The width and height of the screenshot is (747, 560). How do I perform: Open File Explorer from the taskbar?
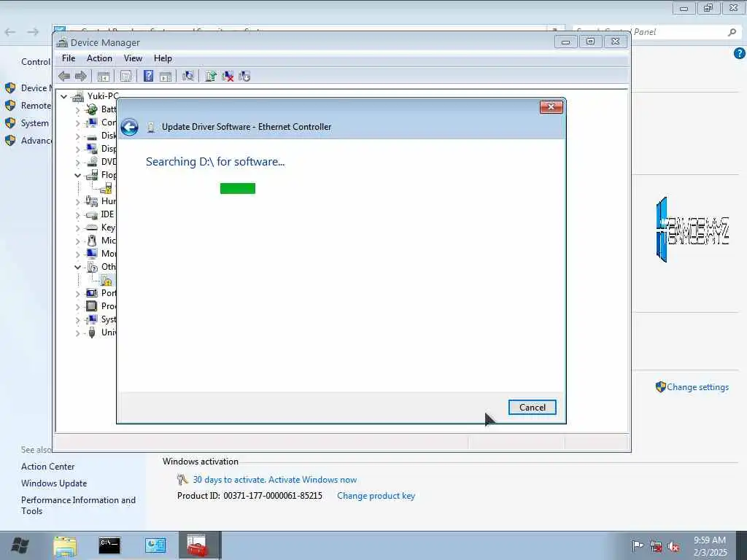pyautogui.click(x=65, y=545)
